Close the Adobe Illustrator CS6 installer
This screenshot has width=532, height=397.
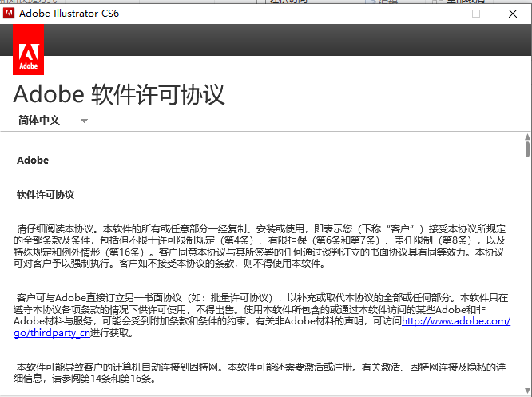point(513,14)
